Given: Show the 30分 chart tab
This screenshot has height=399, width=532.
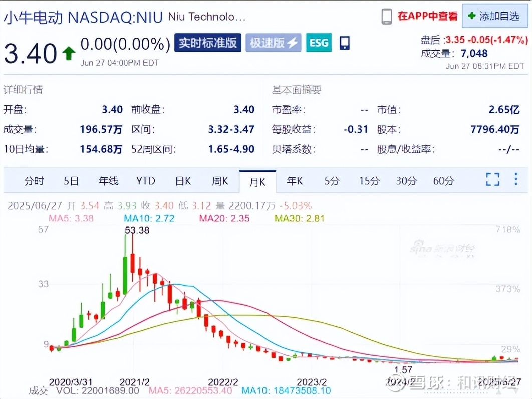Looking at the screenshot, I should pyautogui.click(x=406, y=181).
